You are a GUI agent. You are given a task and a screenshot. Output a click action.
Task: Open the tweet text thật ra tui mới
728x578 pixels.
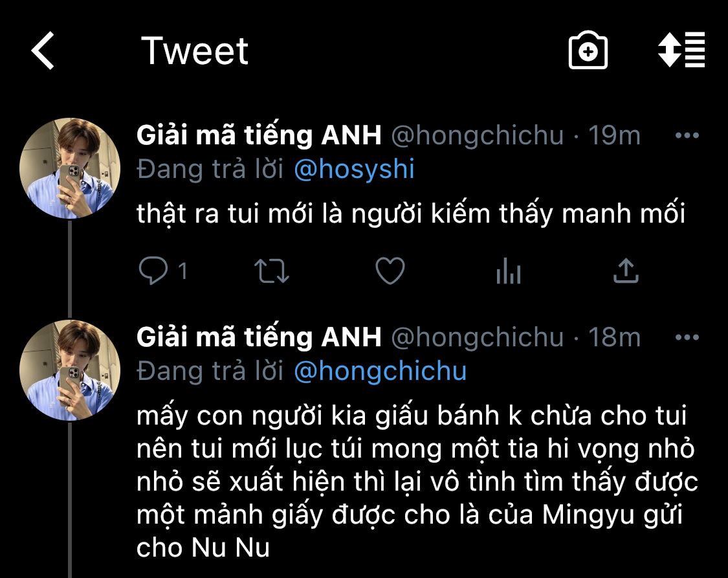tap(410, 214)
